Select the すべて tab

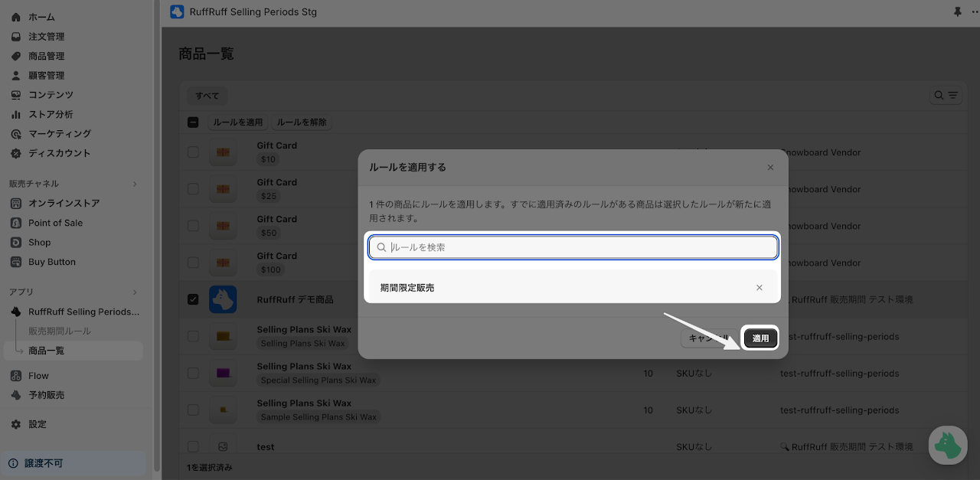[x=207, y=96]
